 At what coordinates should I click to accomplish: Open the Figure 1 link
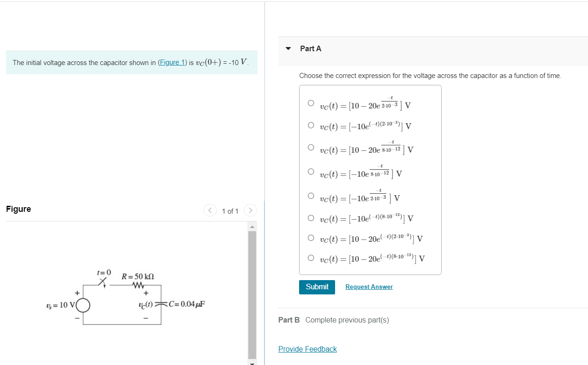click(172, 62)
